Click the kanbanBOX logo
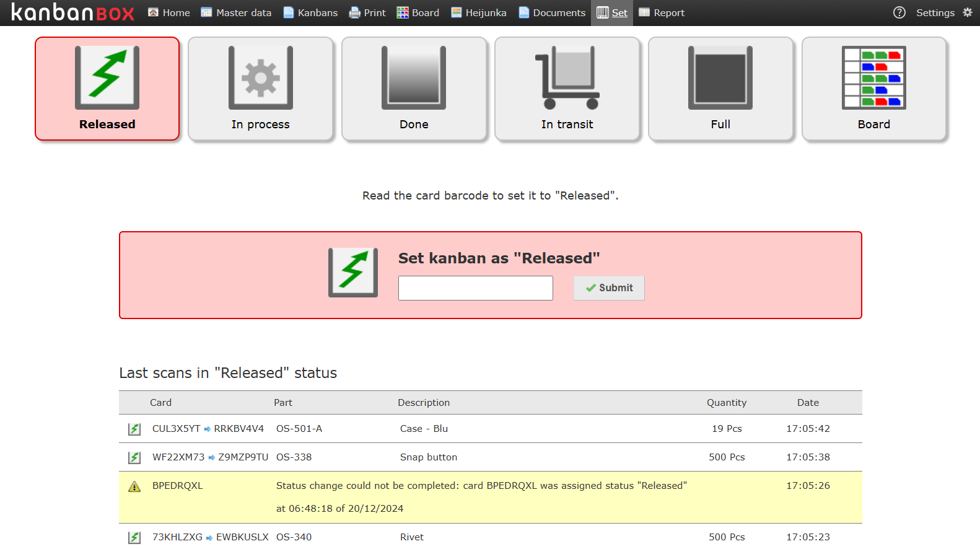The image size is (980, 549). click(x=72, y=12)
